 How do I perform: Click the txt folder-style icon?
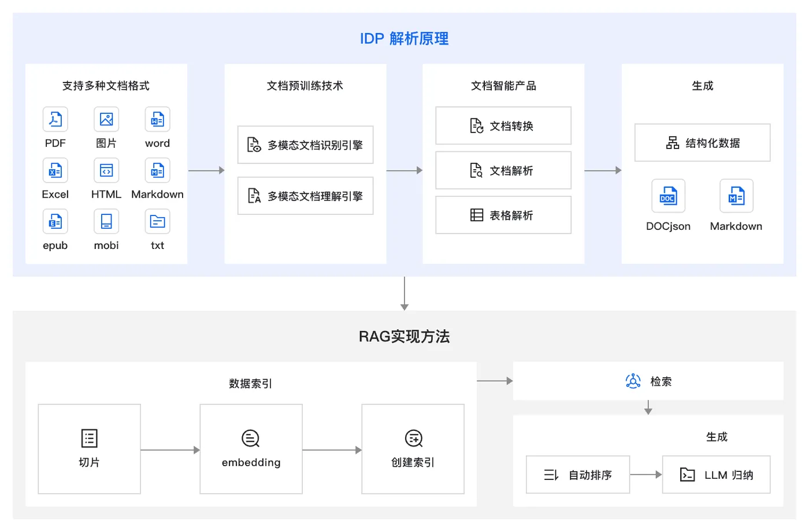157,221
